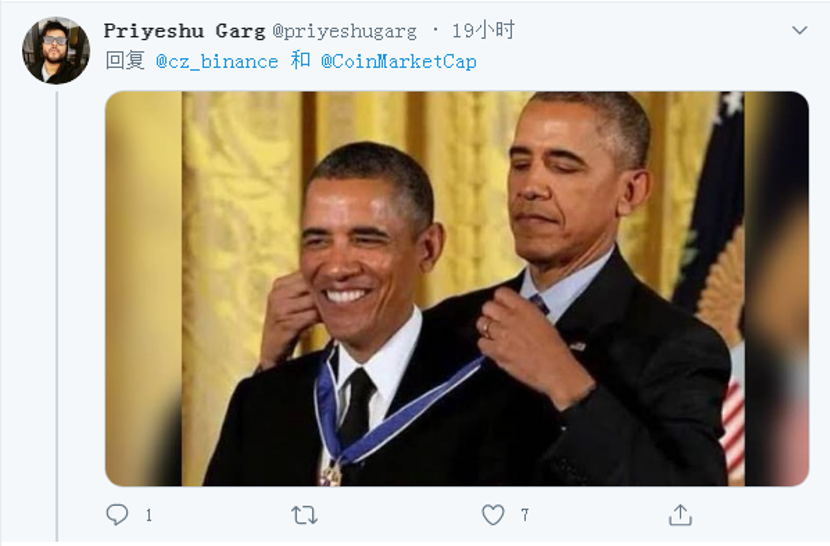Click the like count number 7

[x=525, y=515]
